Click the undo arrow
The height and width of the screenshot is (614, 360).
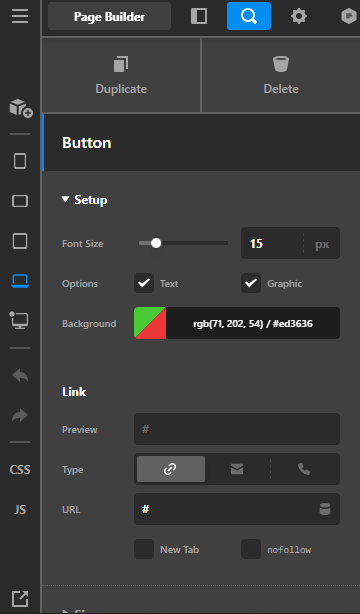click(x=20, y=376)
